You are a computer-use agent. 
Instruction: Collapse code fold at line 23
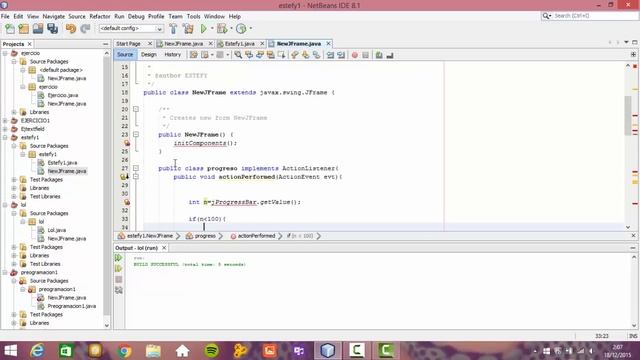(136, 134)
